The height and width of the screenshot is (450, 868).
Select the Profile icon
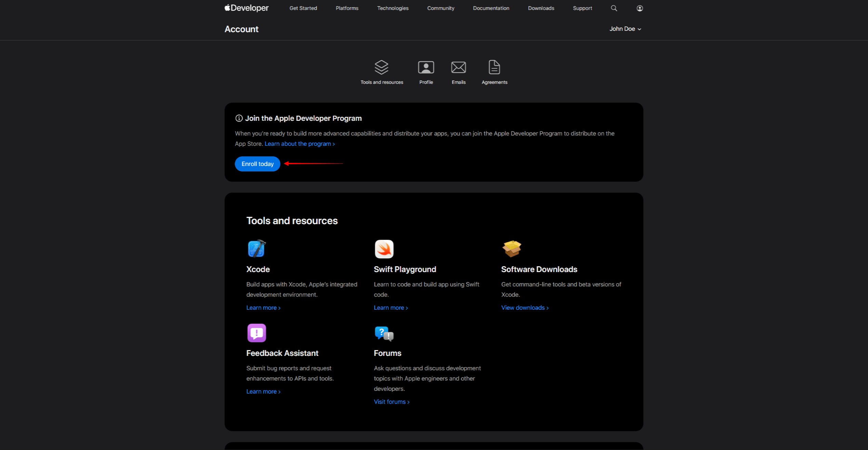(x=426, y=67)
